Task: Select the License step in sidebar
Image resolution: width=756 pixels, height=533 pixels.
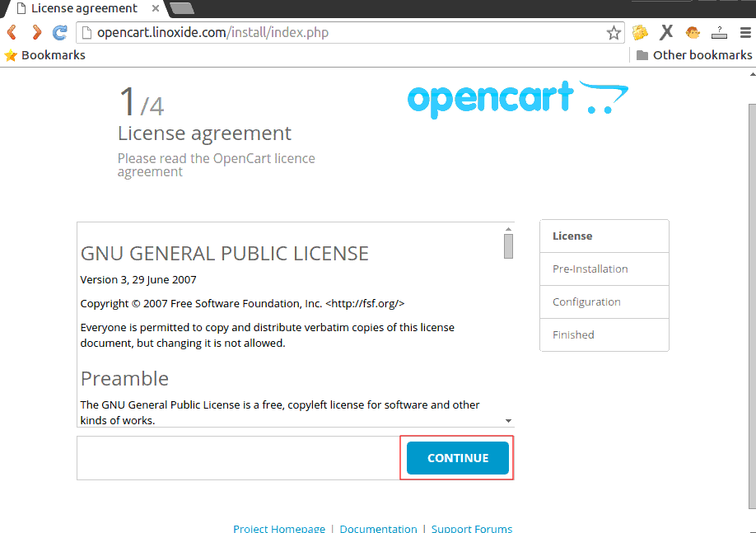Action: click(604, 236)
